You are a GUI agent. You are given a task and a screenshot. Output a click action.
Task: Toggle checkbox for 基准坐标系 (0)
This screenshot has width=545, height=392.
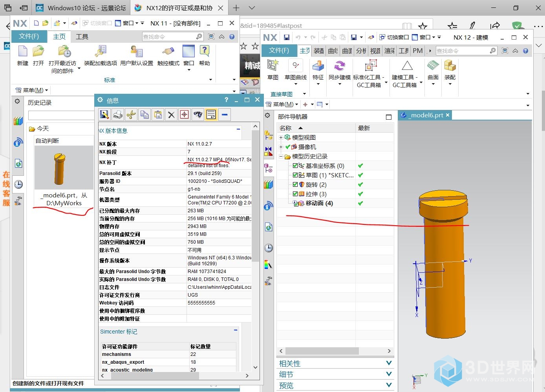tap(295, 166)
